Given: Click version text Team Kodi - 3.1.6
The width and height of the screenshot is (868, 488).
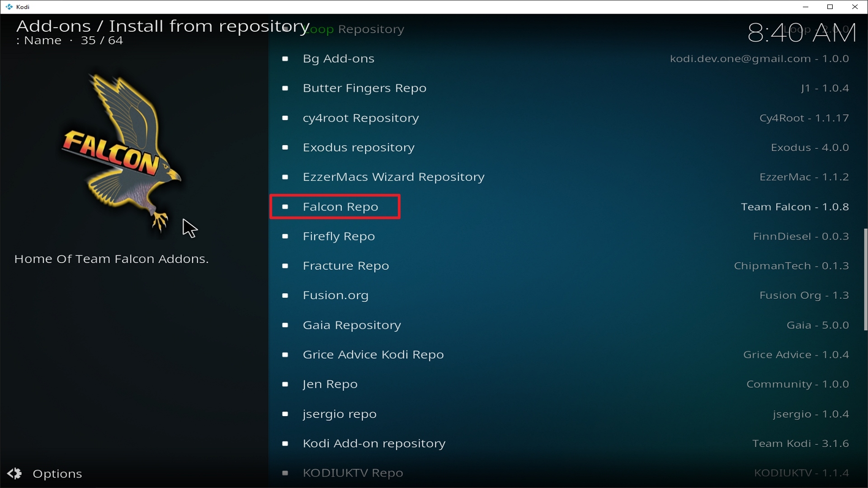Looking at the screenshot, I should pyautogui.click(x=801, y=444).
